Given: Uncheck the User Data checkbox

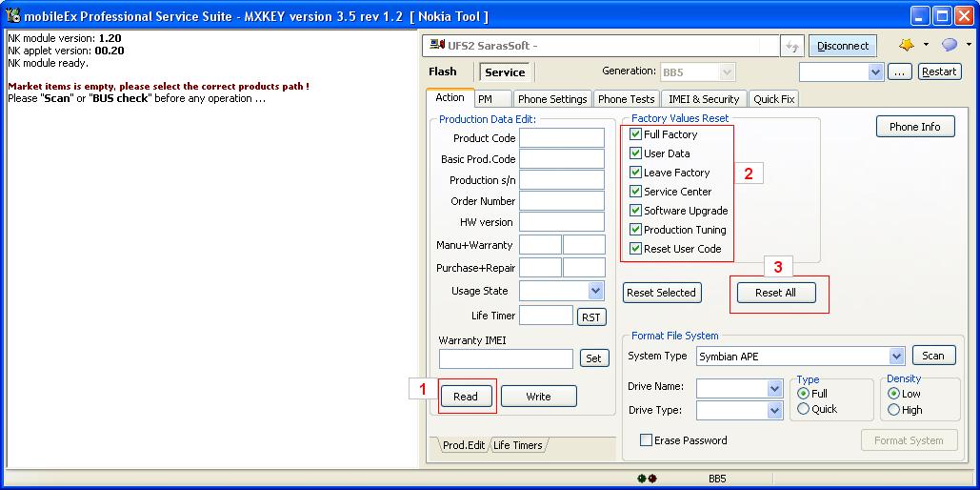Looking at the screenshot, I should pos(635,153).
